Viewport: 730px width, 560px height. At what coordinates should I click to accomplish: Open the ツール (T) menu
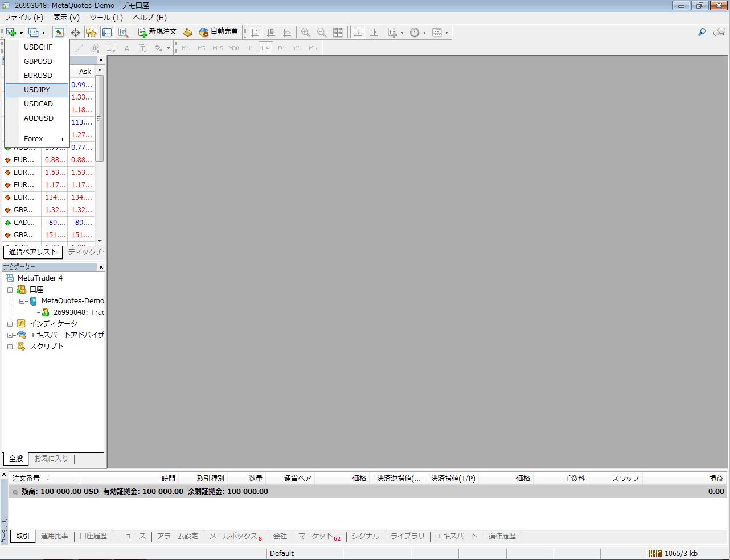click(106, 17)
